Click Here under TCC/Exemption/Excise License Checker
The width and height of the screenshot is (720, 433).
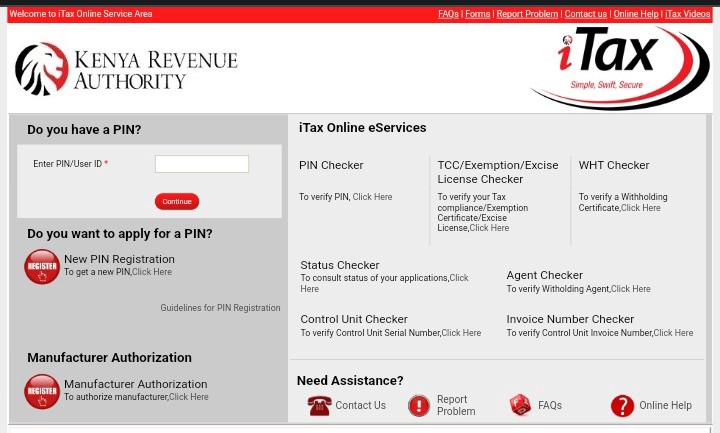(x=489, y=228)
